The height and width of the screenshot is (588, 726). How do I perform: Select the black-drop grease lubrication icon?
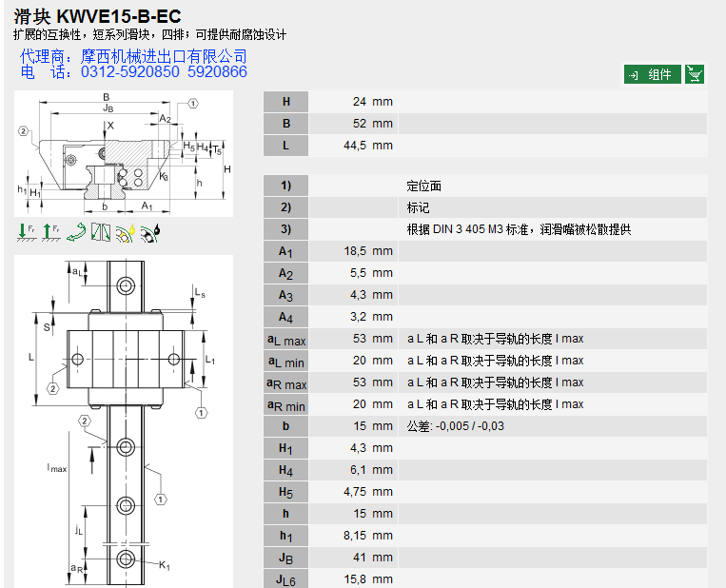[x=150, y=231]
